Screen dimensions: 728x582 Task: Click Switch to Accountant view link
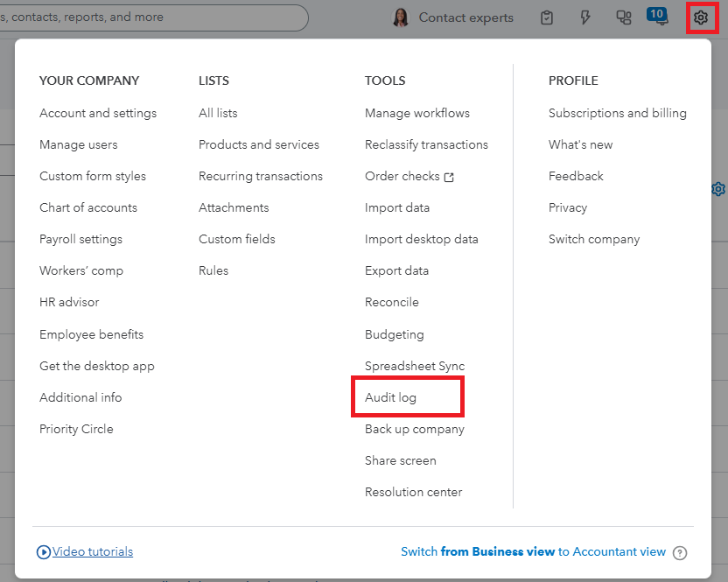(533, 552)
